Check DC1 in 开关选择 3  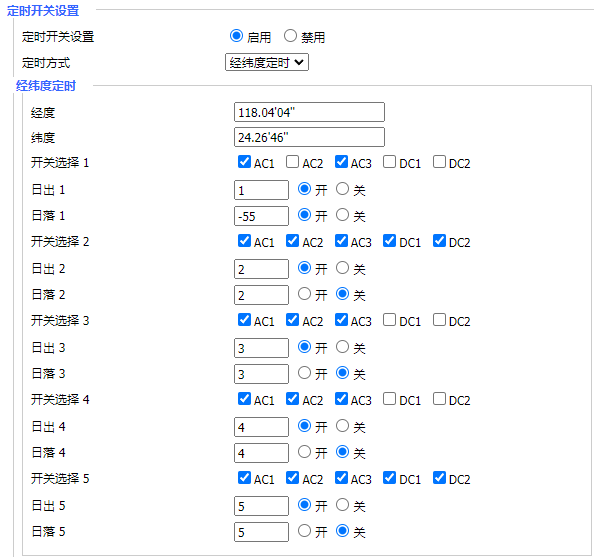[389, 320]
